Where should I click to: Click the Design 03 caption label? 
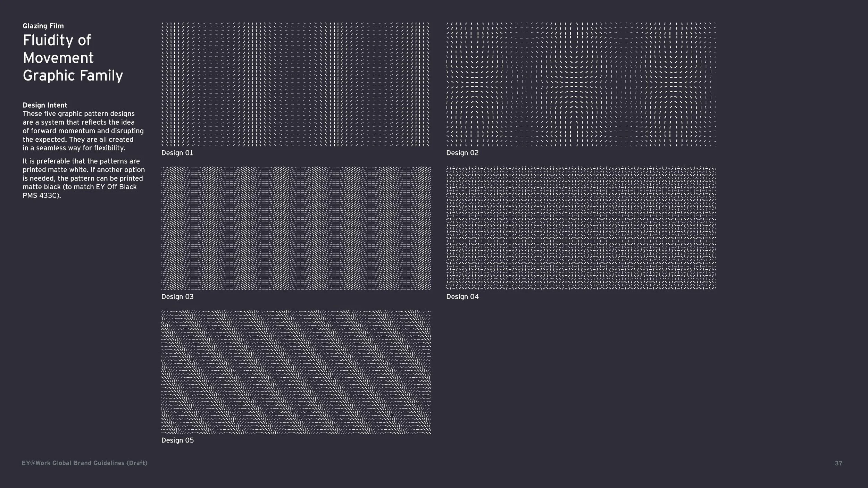(x=177, y=297)
